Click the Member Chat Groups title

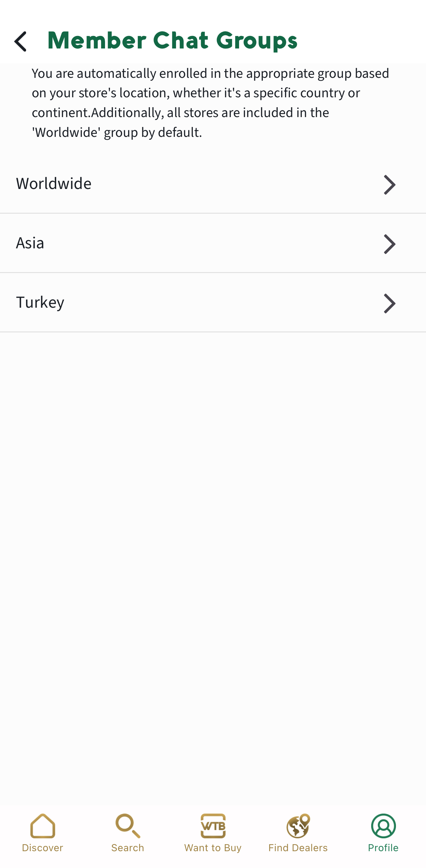[172, 41]
